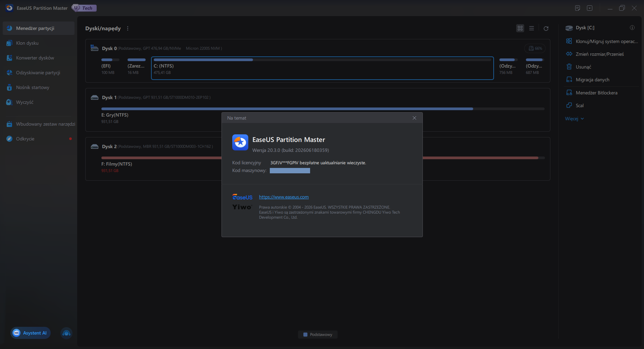Click the Podstawowy legend color swatch
644x349 pixels.
[x=305, y=335]
